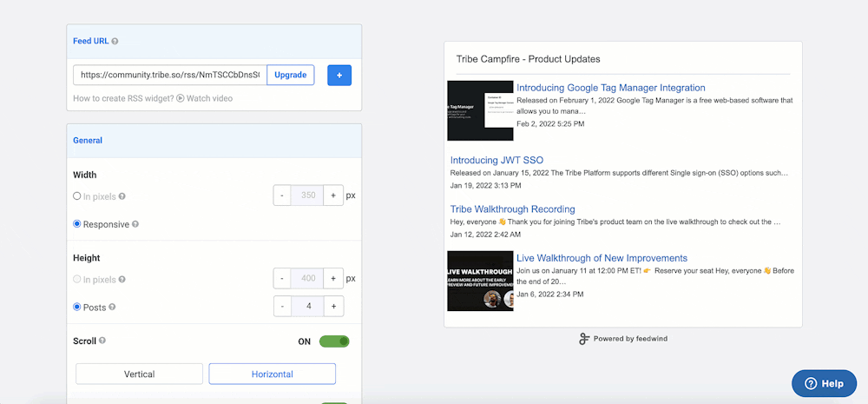This screenshot has height=404, width=868.
Task: Select Height In pixels radio button
Action: click(x=77, y=279)
